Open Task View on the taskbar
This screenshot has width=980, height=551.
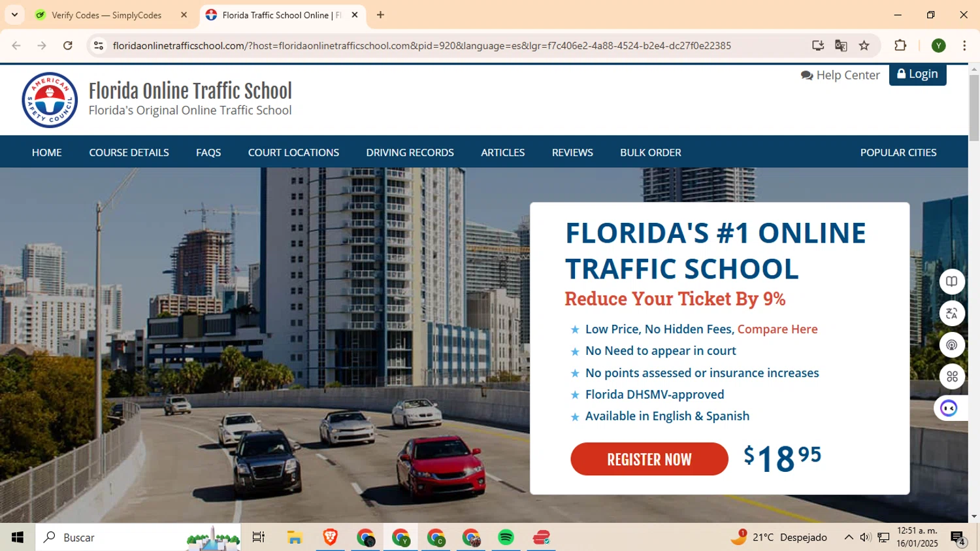point(259,537)
